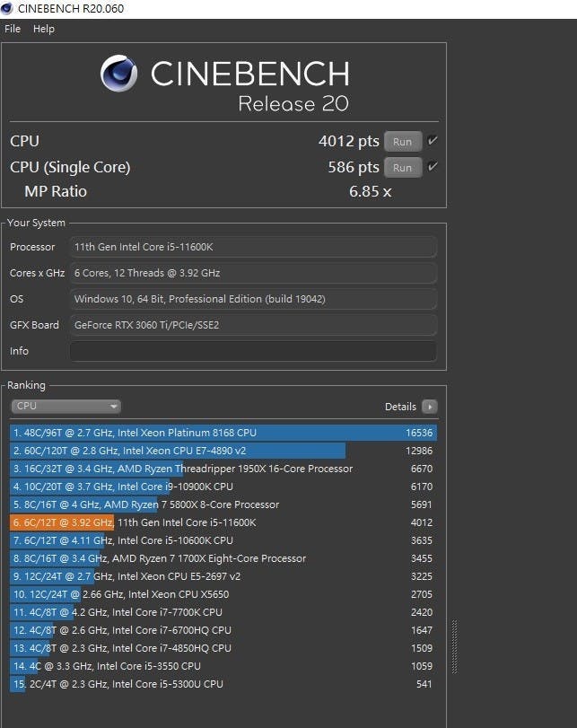Click the Cinebench app icon in title bar
Screen dimensions: 577x728
(x=6, y=8)
